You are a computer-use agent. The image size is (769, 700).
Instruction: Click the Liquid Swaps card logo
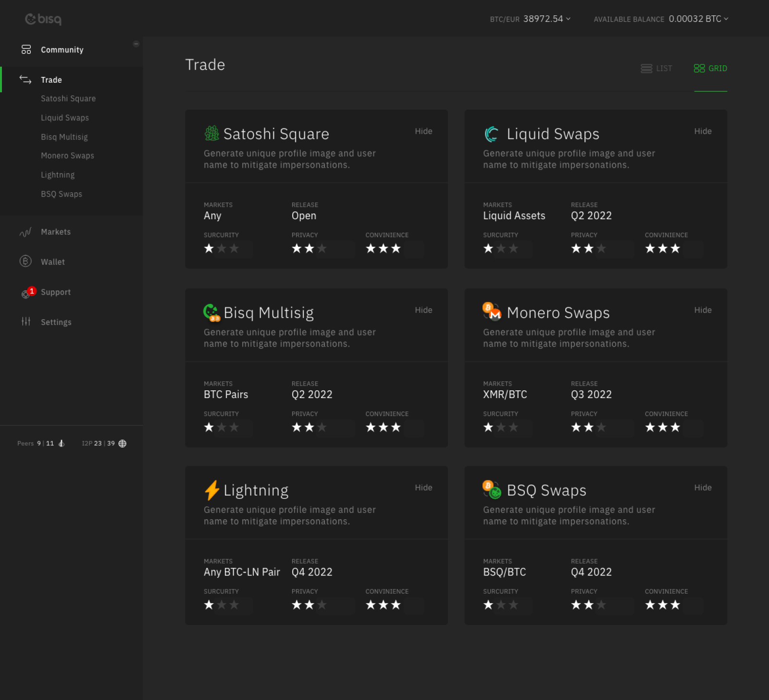tap(492, 134)
